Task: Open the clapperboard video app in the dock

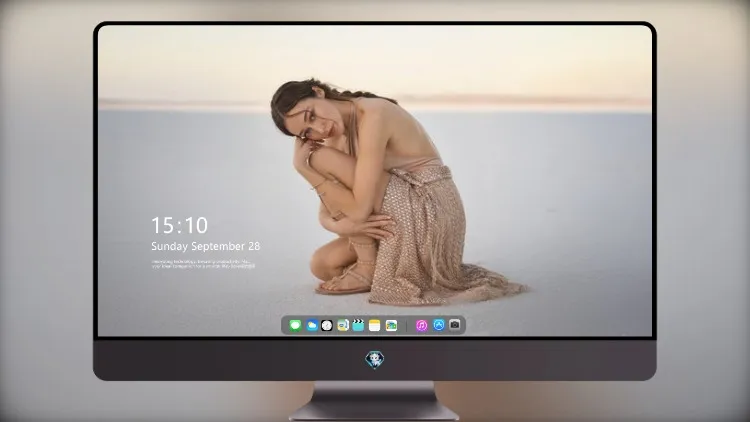Action: click(358, 326)
